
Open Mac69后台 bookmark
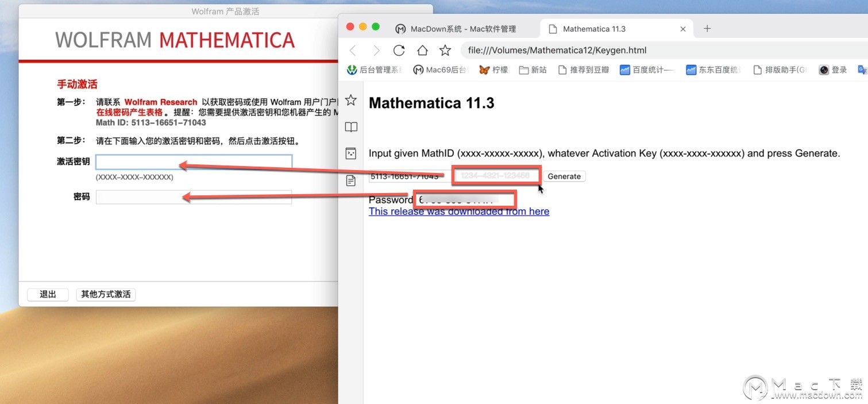pos(441,70)
